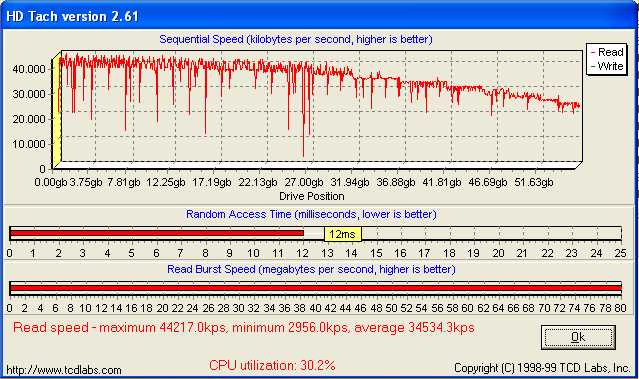Click the 12ms access time label

342,234
